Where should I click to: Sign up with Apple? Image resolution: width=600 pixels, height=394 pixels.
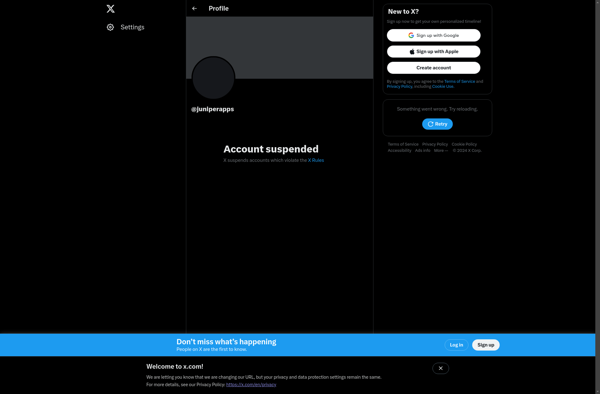pos(434,52)
